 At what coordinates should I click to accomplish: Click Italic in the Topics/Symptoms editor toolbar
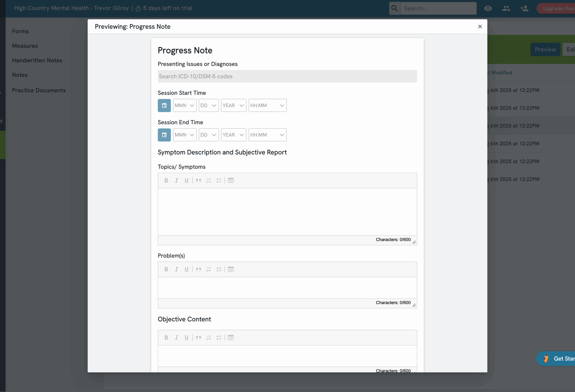point(176,180)
